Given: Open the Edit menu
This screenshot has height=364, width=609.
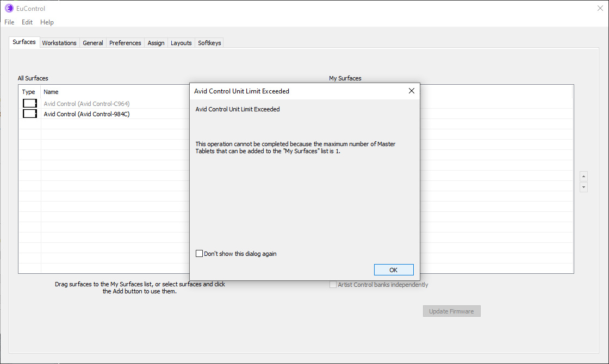Looking at the screenshot, I should pos(27,22).
